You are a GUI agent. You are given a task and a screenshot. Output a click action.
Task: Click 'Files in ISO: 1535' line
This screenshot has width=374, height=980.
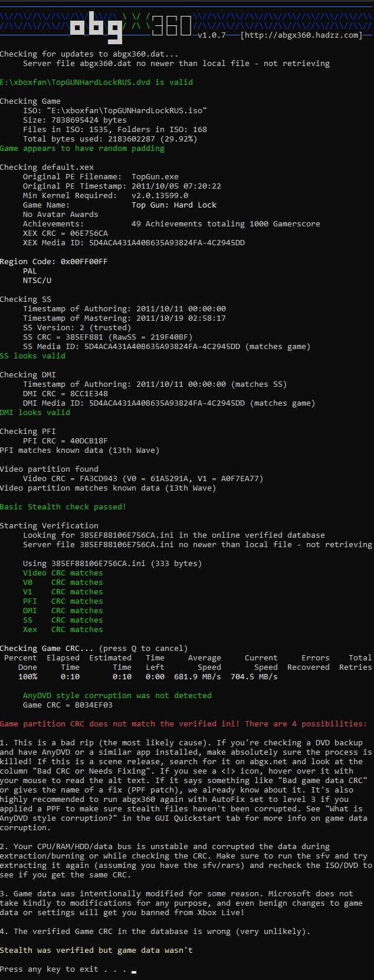(115, 130)
